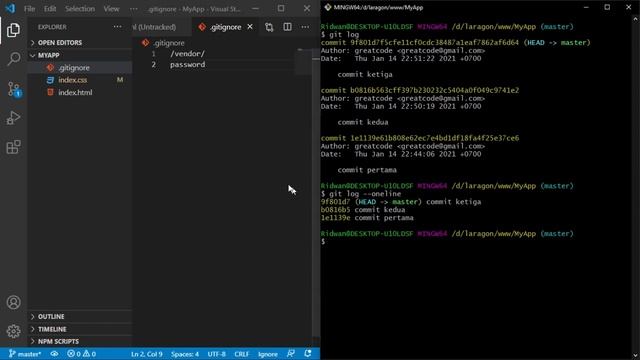Screen dimensions: 640x360
Task: Open editor More Actions ellipsis
Action: pos(305,27)
